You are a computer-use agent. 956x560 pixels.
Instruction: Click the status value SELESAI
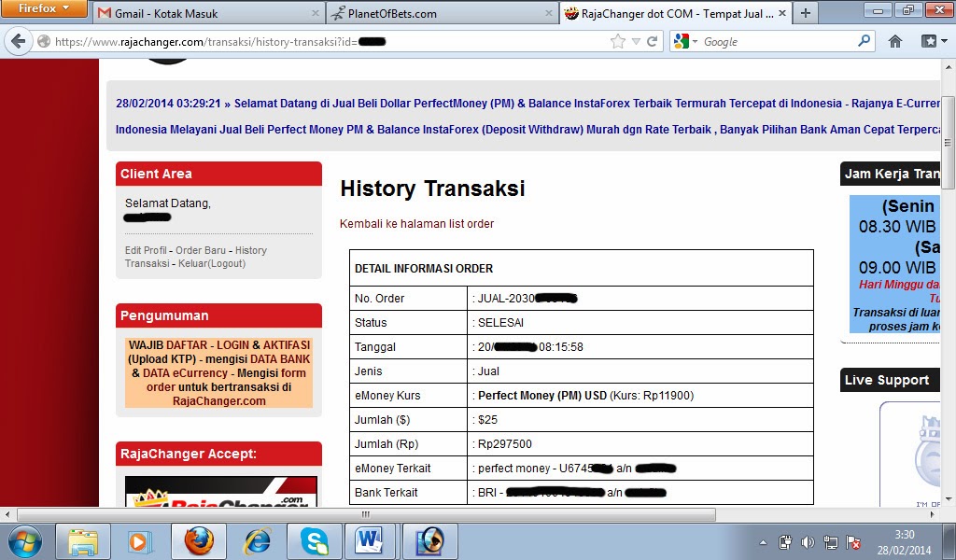(x=500, y=323)
